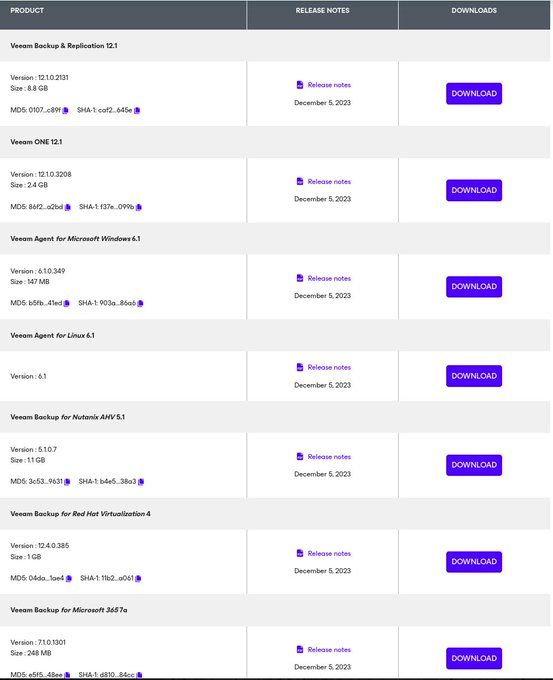Download Veeam Backup for Red Hat Virtualization

click(474, 562)
